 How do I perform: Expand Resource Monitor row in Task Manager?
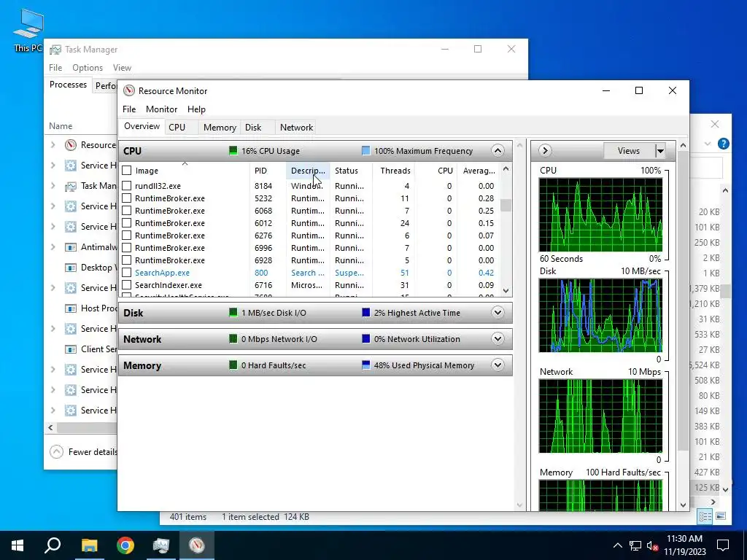53,145
